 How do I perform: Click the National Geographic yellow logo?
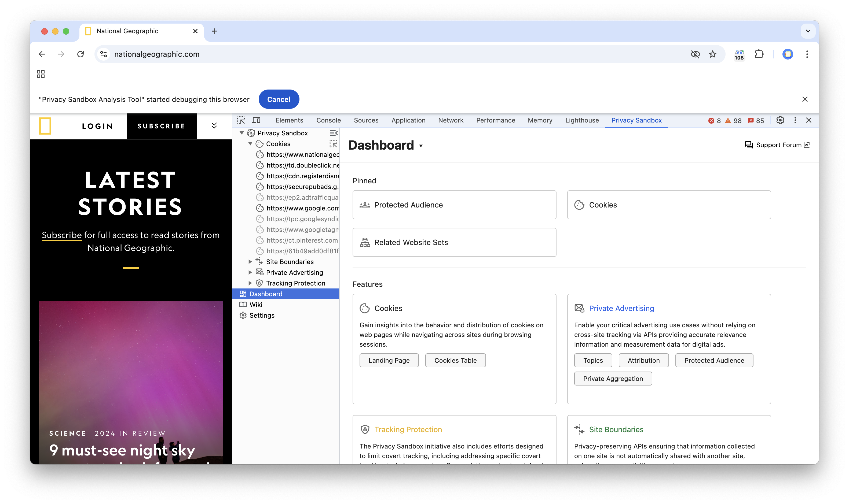[45, 126]
